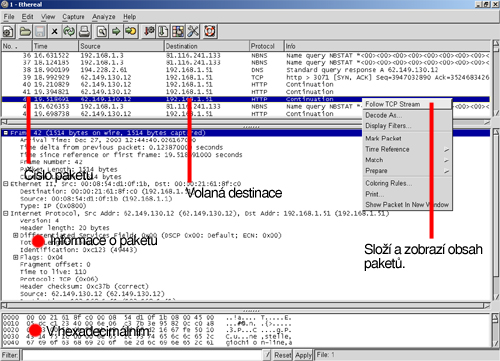The image size is (500, 361).
Task: Click the Print packets printer icon
Action: point(84,32)
